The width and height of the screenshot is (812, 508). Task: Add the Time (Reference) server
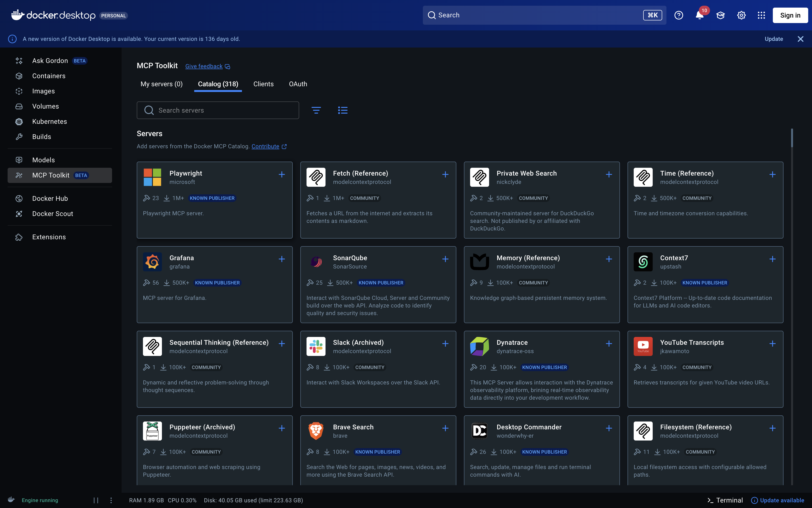coord(772,174)
